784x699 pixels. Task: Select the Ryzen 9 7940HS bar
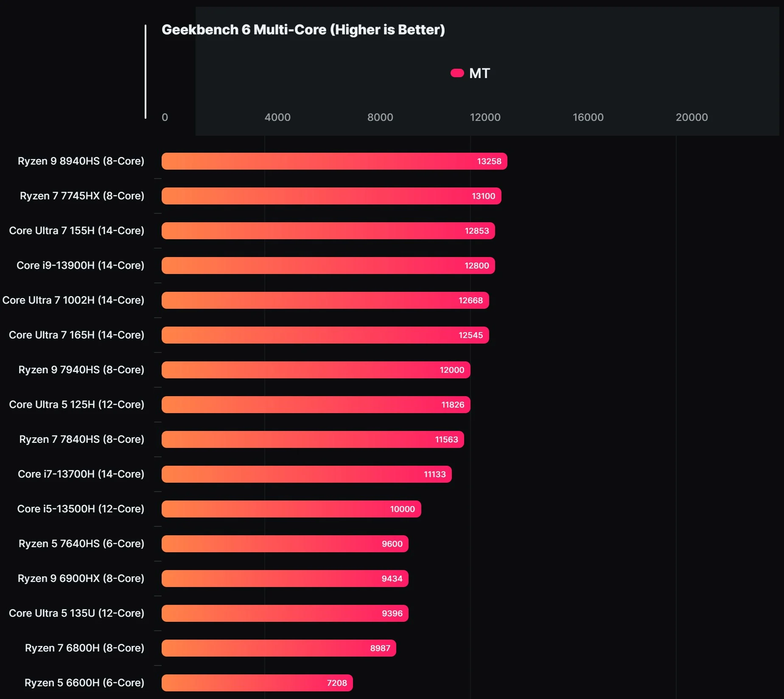tap(316, 370)
